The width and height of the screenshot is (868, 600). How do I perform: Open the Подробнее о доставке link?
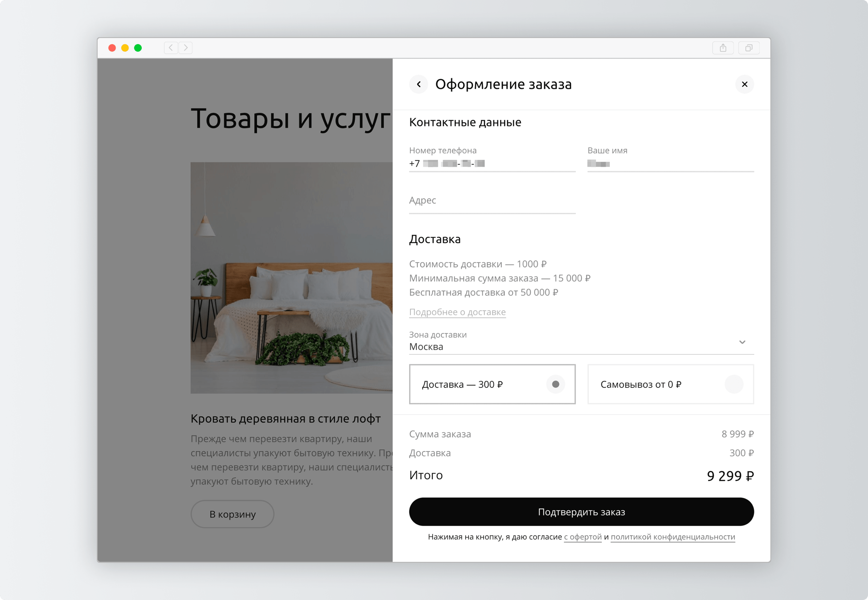click(457, 312)
